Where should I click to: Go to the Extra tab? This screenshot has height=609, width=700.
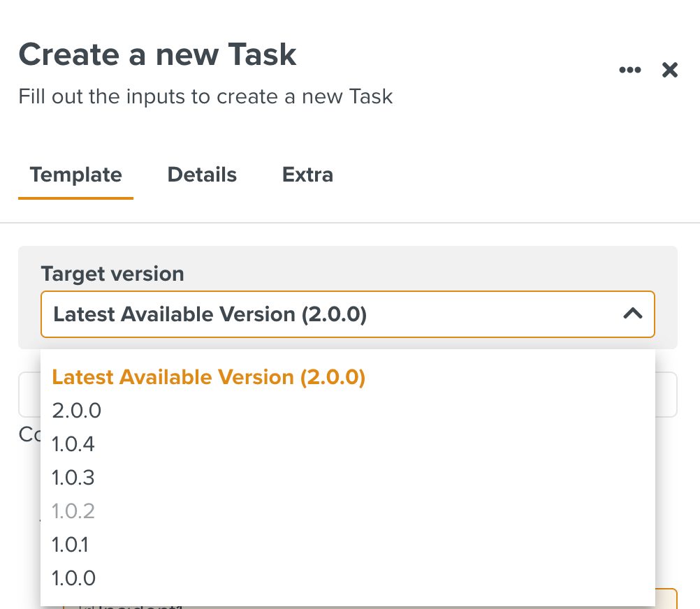tap(307, 175)
